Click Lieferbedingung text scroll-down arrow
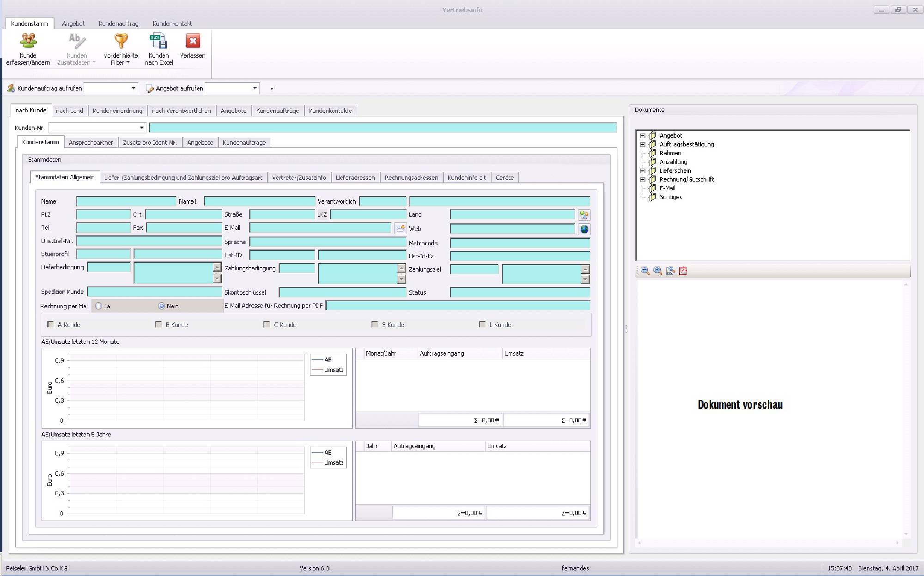 point(217,279)
